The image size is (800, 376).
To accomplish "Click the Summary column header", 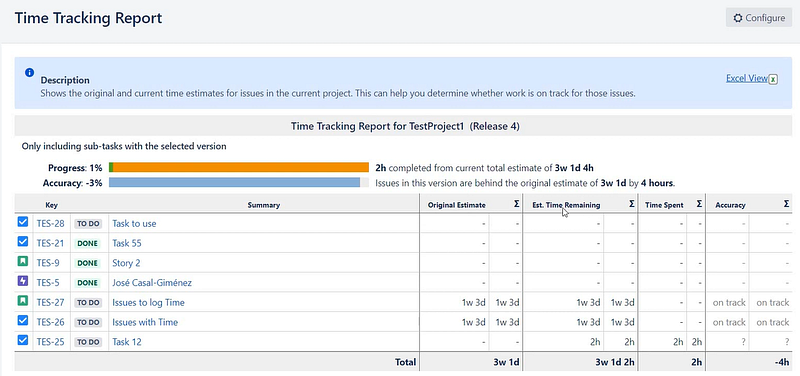I will [264, 205].
